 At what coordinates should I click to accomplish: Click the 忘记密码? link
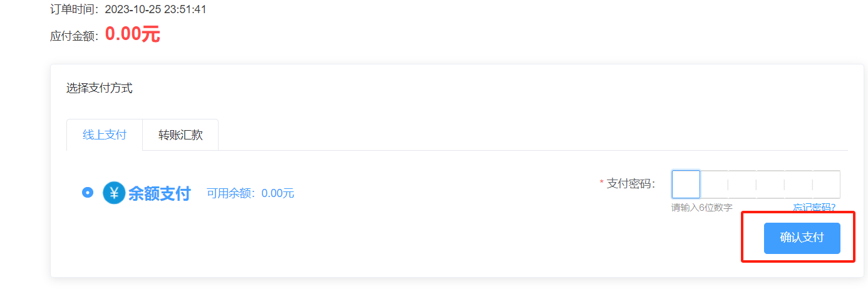[814, 208]
